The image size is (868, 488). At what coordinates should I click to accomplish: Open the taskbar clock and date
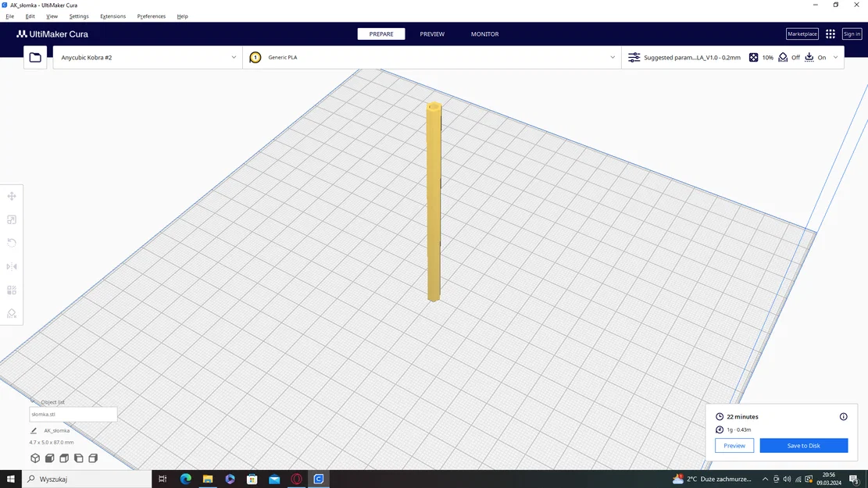click(x=829, y=479)
